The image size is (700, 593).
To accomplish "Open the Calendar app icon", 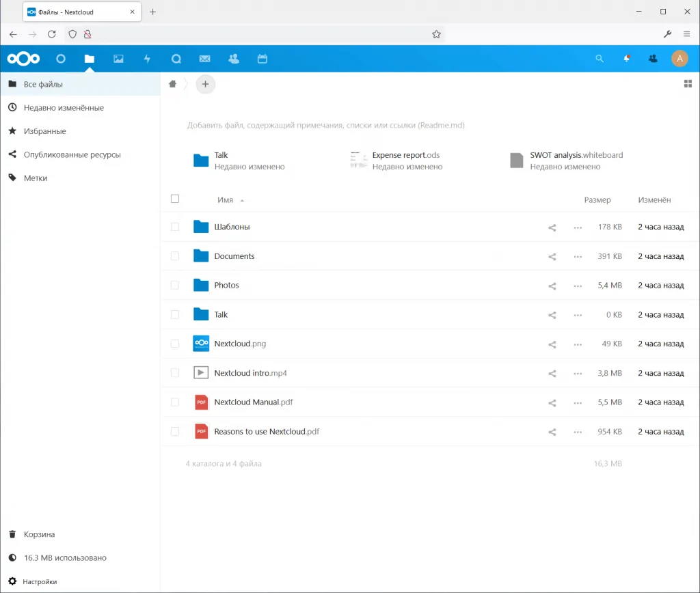I will point(262,59).
